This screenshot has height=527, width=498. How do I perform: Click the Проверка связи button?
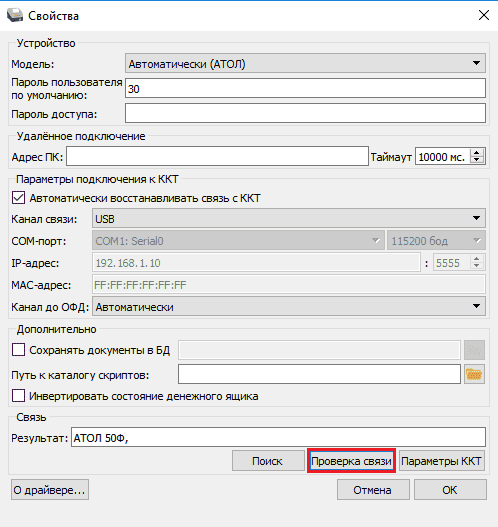[351, 461]
